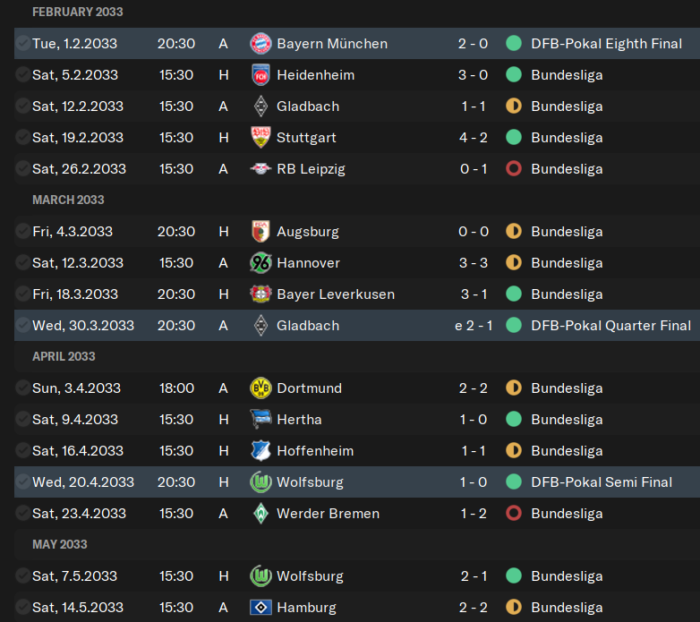
Task: Click the red loss indicator for RB Leipzig
Action: 513,169
